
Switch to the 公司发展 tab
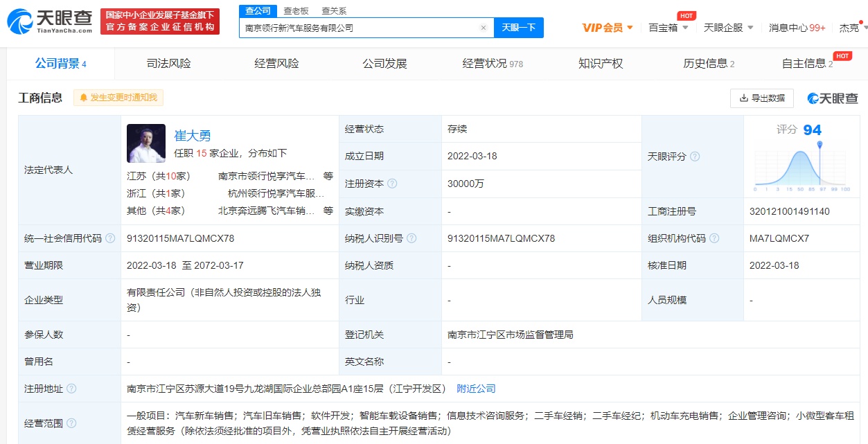(384, 64)
